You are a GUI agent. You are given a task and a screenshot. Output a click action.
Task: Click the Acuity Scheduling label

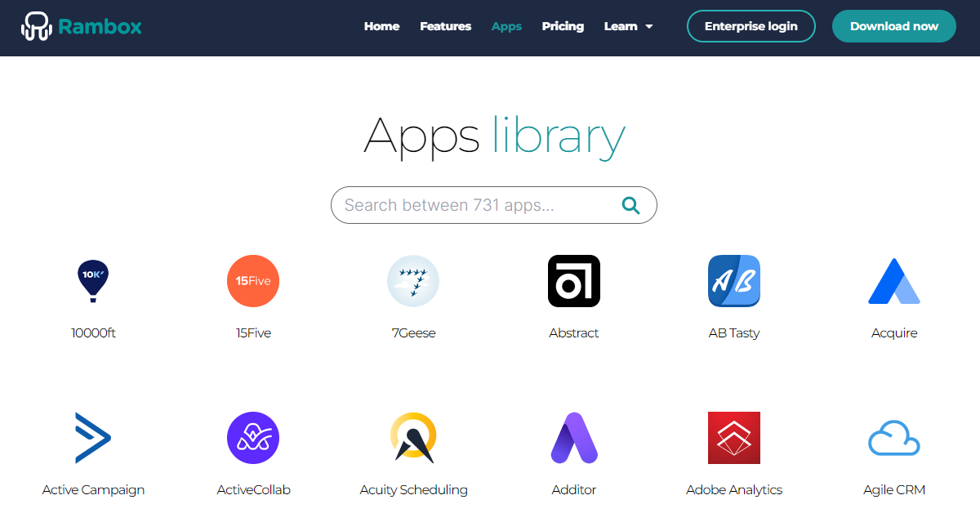[x=413, y=490]
